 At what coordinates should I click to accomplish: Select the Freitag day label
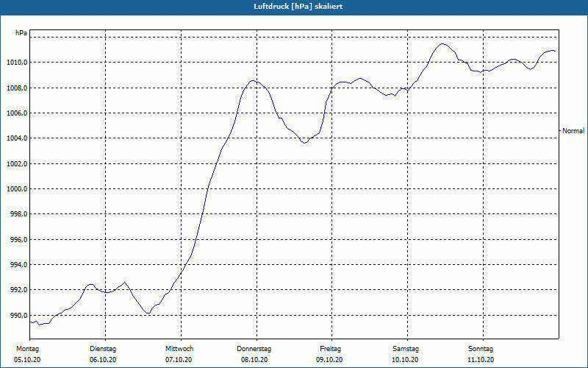[330, 349]
